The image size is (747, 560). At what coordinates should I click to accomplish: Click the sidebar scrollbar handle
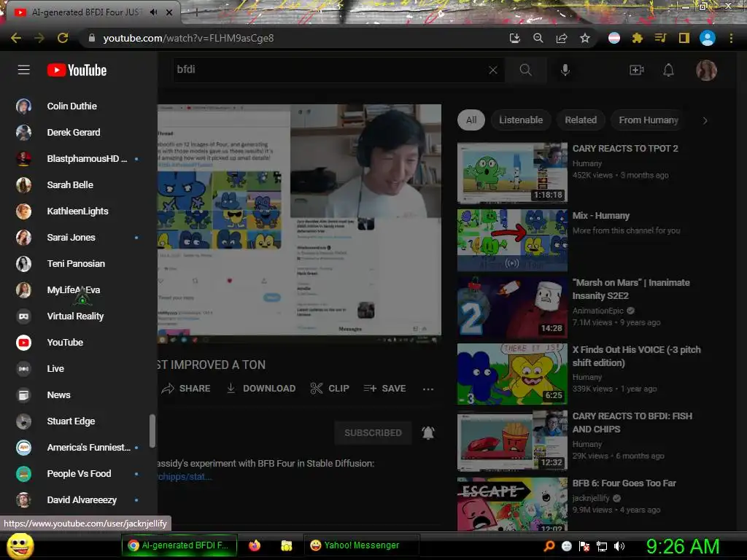point(152,431)
